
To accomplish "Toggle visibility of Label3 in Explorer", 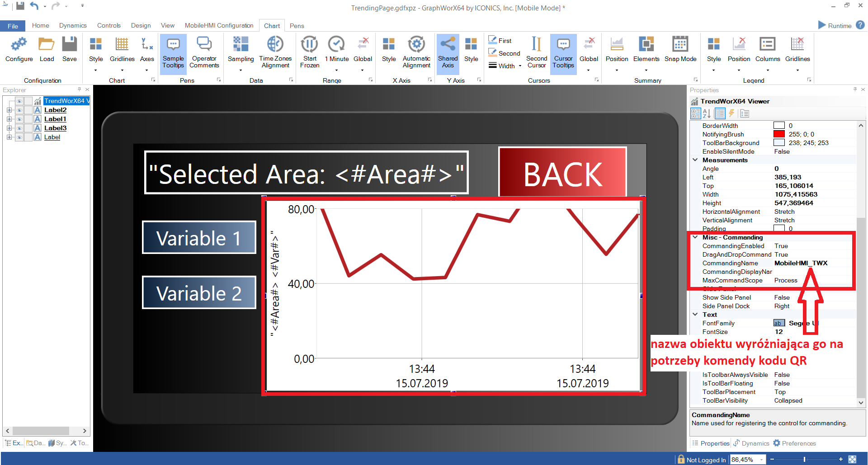I will (x=19, y=128).
